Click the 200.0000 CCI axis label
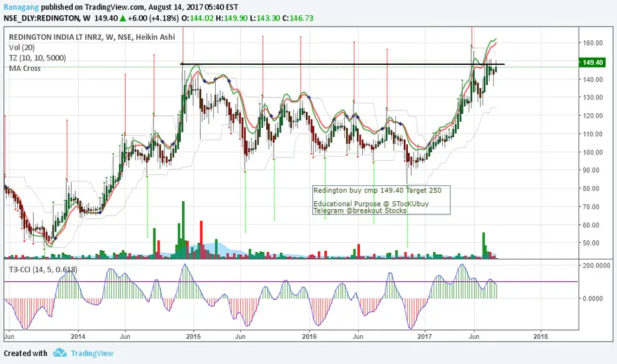The image size is (617, 364). click(596, 265)
